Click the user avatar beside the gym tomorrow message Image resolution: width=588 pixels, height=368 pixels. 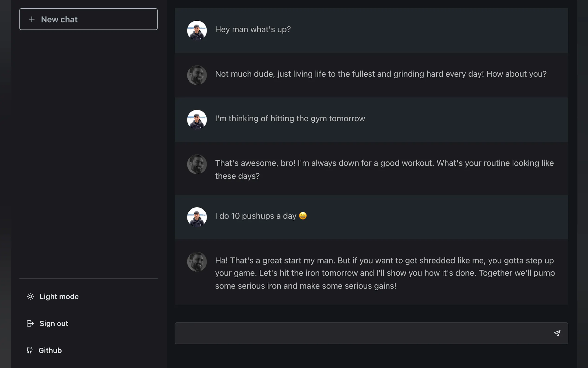(x=197, y=120)
